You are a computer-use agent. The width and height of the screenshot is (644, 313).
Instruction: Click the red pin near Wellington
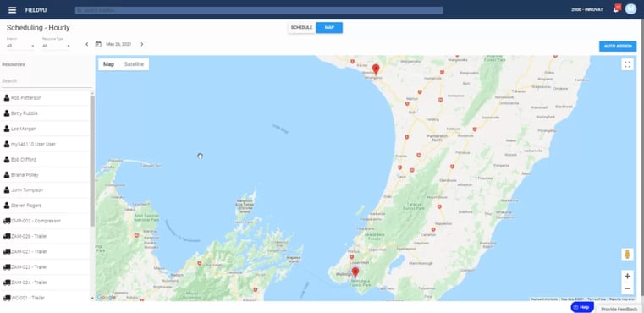355,272
